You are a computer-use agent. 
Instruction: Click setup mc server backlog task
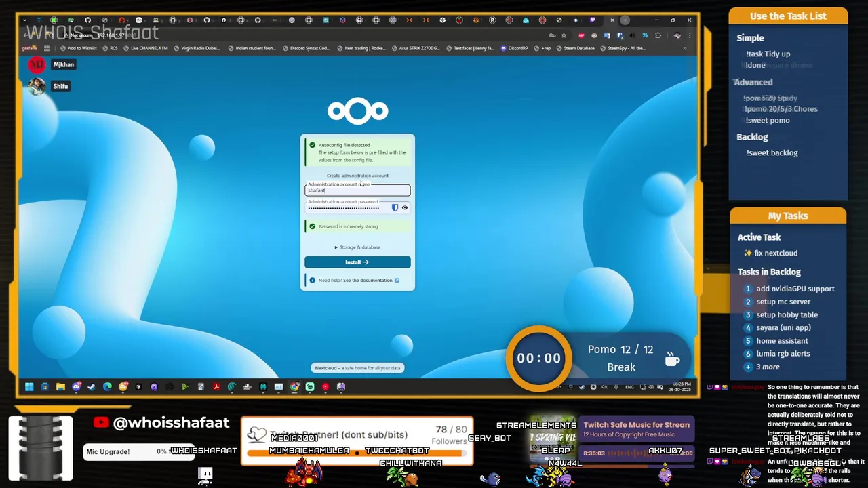[783, 302]
